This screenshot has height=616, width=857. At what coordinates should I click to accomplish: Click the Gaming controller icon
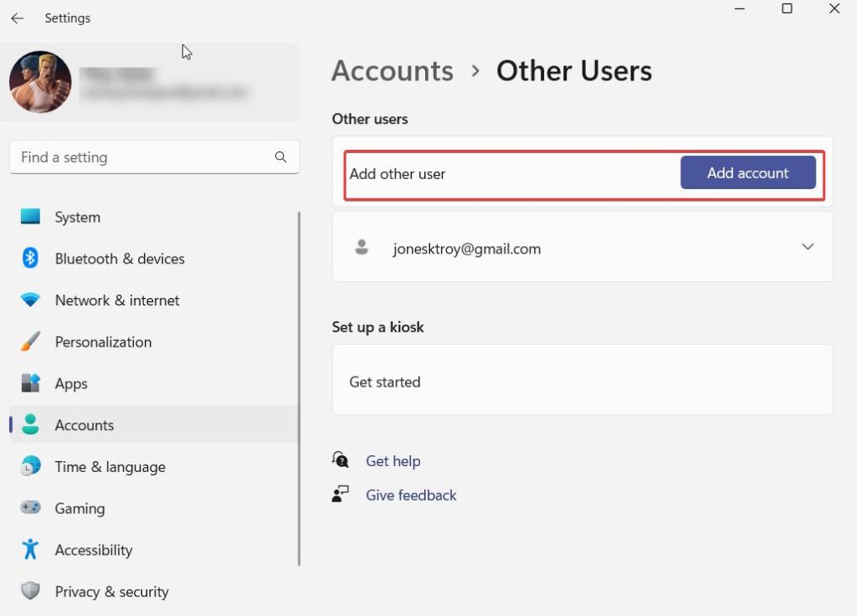(x=30, y=508)
